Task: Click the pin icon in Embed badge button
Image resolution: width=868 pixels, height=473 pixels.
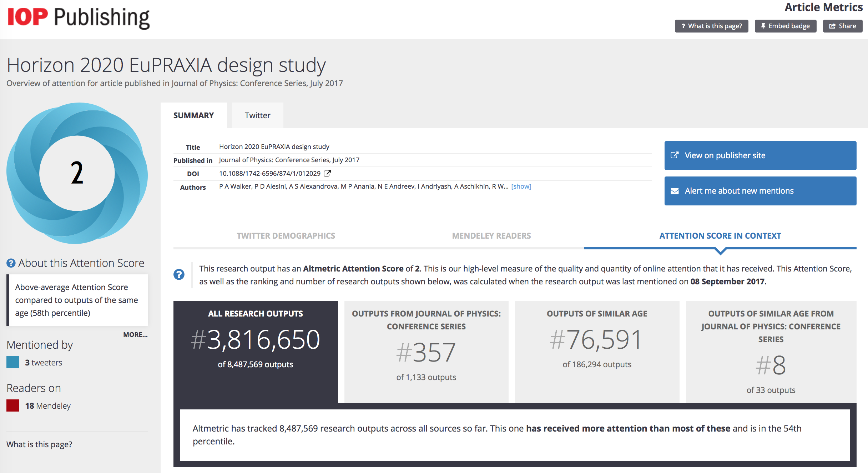Action: tap(763, 26)
